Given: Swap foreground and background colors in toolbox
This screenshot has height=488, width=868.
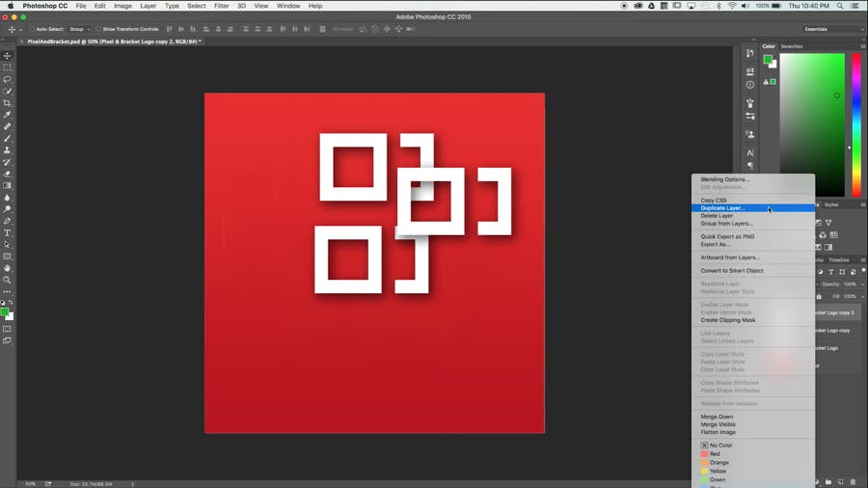Looking at the screenshot, I should coord(11,303).
